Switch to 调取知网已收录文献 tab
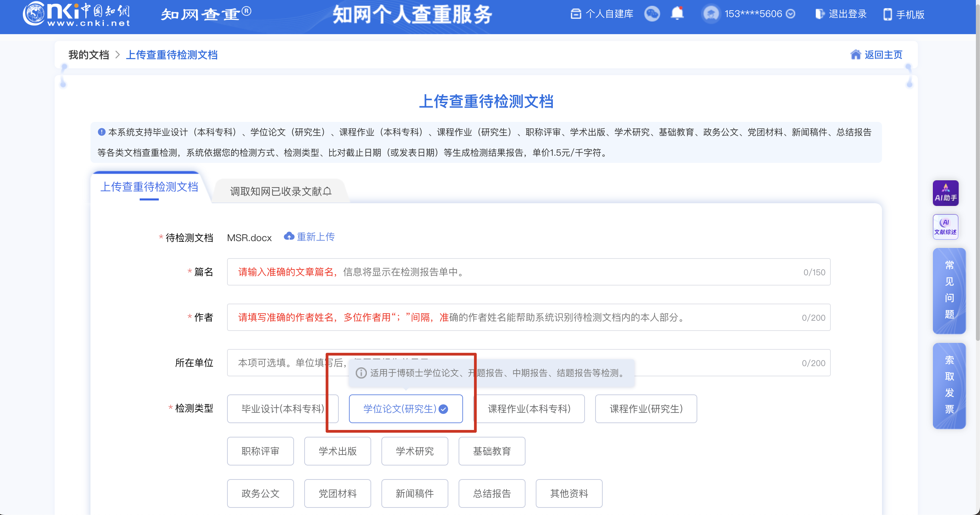This screenshot has height=515, width=980. [280, 191]
